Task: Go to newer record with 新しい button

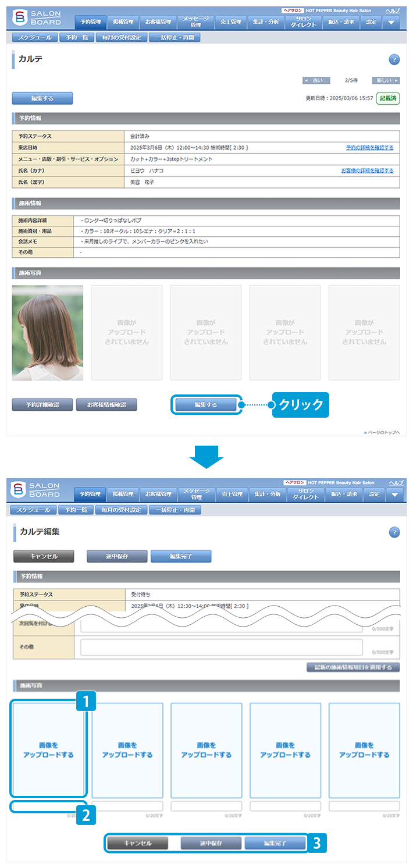Action: coord(386,80)
